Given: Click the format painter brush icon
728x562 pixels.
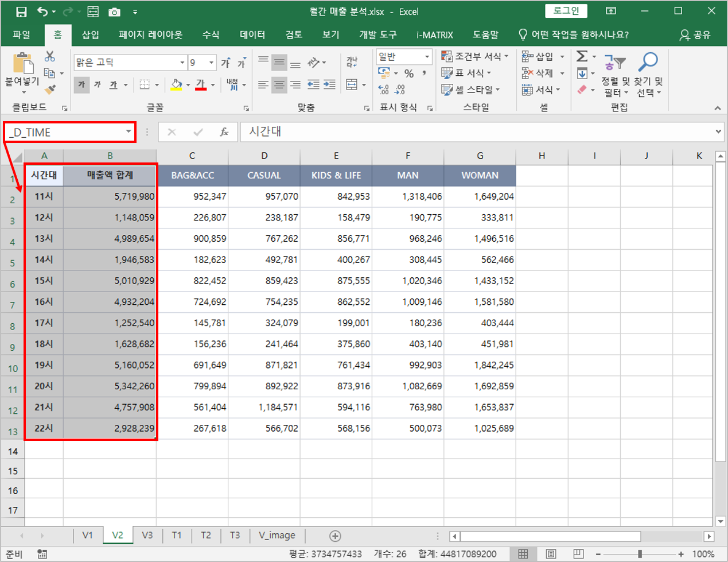Looking at the screenshot, I should 50,90.
